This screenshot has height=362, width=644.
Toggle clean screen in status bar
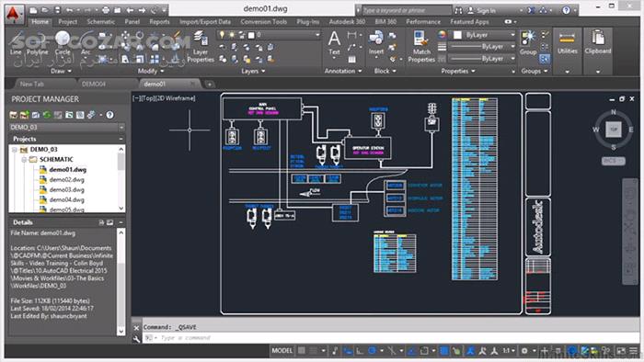click(x=621, y=351)
